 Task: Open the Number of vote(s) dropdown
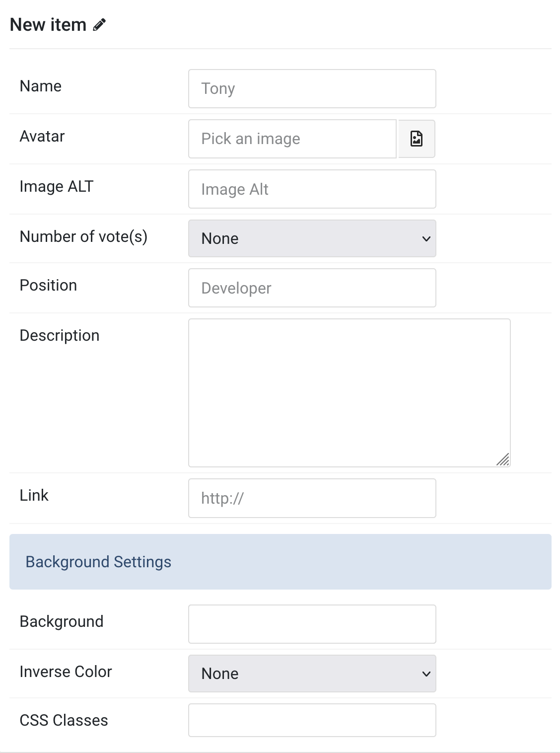click(x=312, y=238)
